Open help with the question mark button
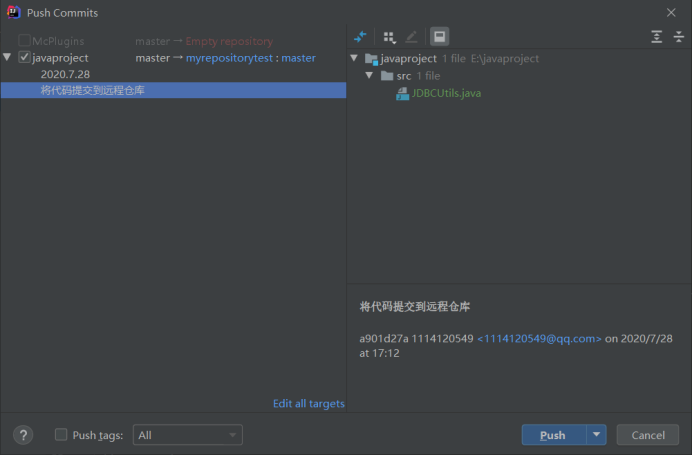 click(23, 435)
